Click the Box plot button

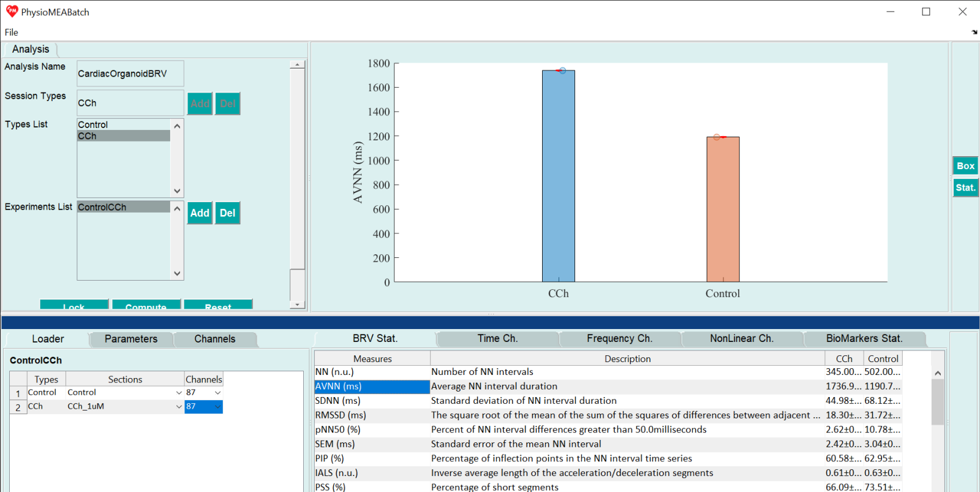965,165
